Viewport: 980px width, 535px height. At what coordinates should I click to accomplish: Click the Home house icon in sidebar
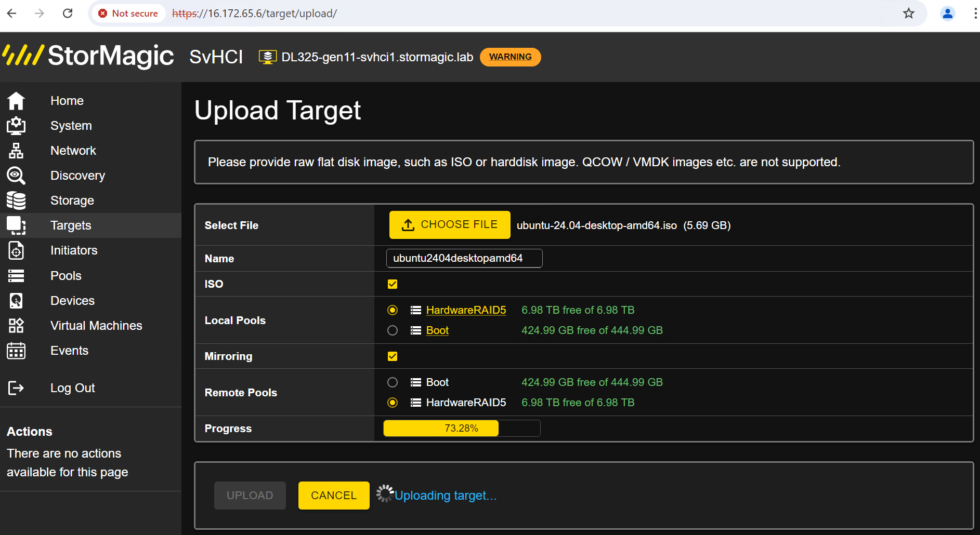click(x=16, y=101)
